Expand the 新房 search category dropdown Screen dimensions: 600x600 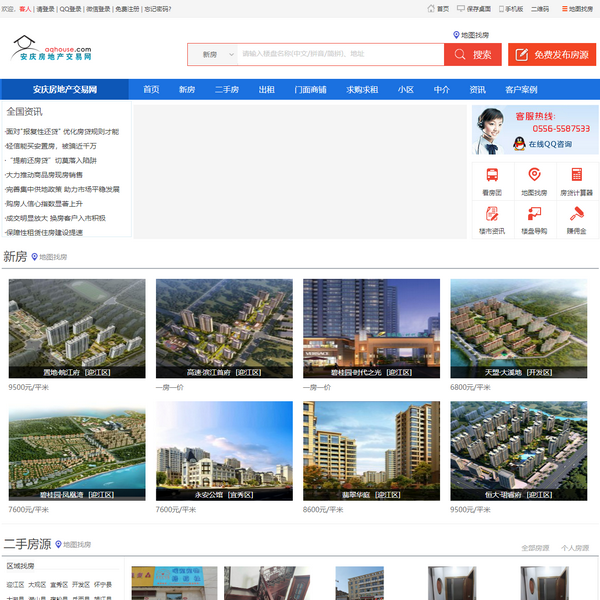(x=215, y=54)
